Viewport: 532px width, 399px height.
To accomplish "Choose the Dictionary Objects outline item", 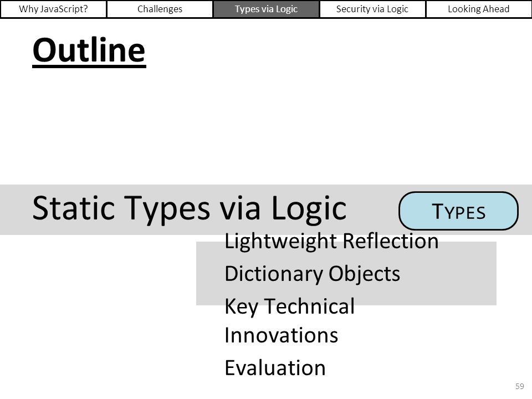I will (312, 274).
